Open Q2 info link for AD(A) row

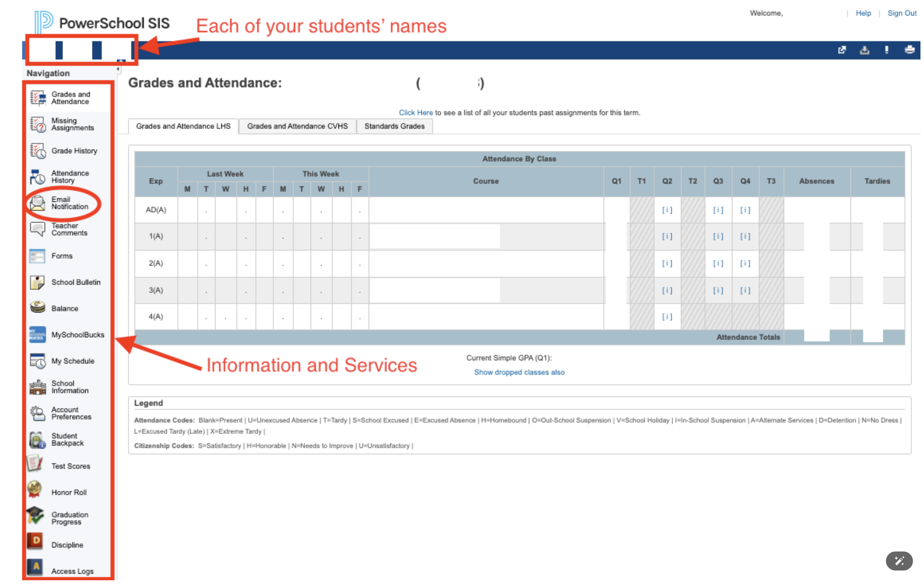[667, 210]
